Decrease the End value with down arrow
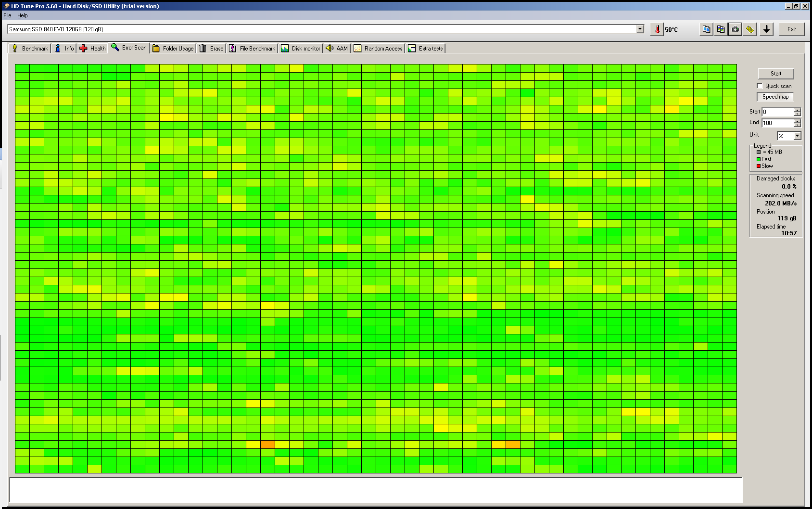The image size is (812, 509). point(797,125)
